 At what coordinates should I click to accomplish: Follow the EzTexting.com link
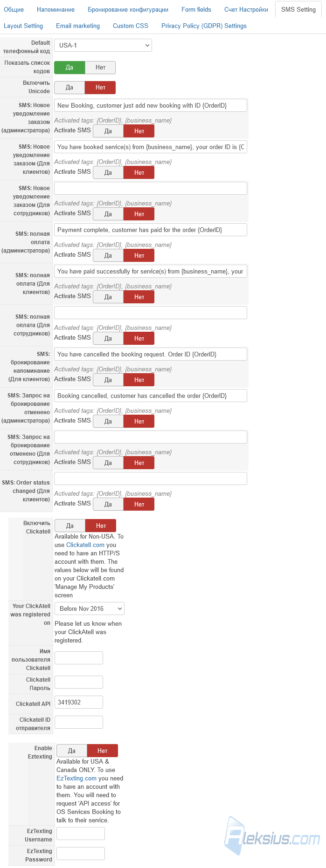(76, 778)
